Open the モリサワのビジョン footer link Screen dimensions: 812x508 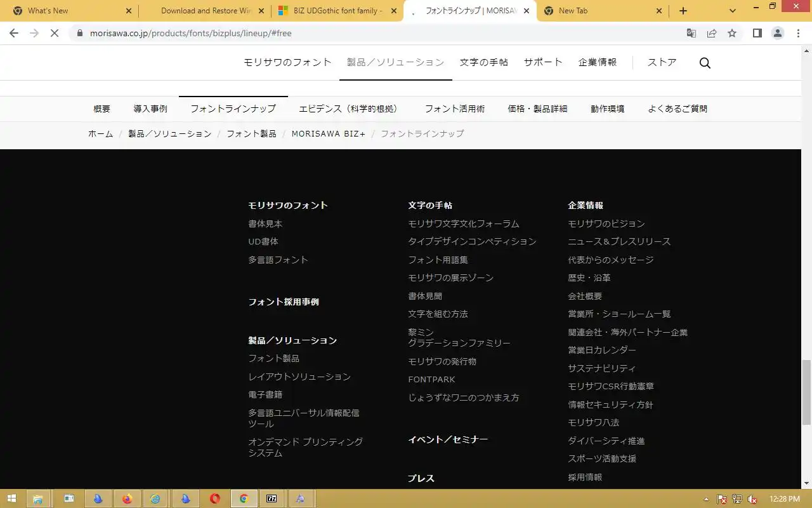pyautogui.click(x=606, y=224)
